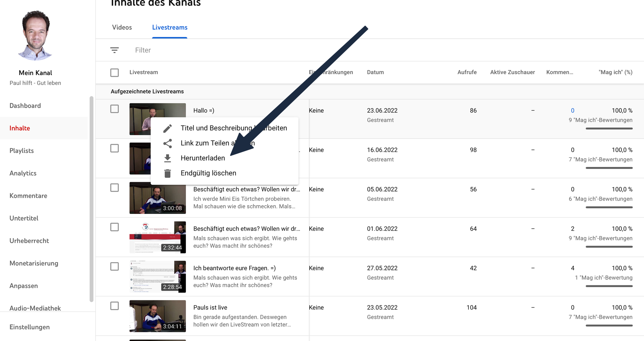Click the download arrow icon
Screen dimensions: 644x341
(167, 158)
